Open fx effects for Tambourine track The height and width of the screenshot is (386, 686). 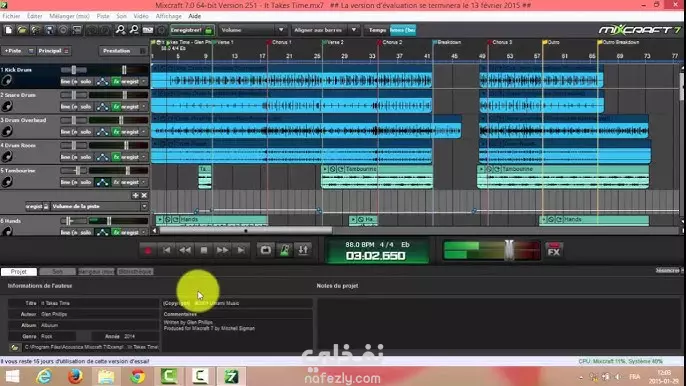point(116,182)
